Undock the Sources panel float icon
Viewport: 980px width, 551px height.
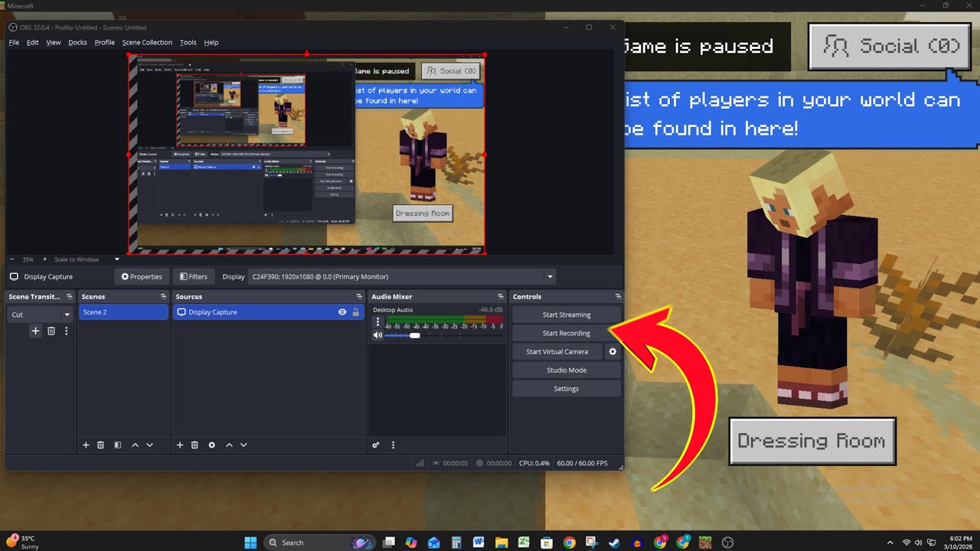tap(359, 297)
